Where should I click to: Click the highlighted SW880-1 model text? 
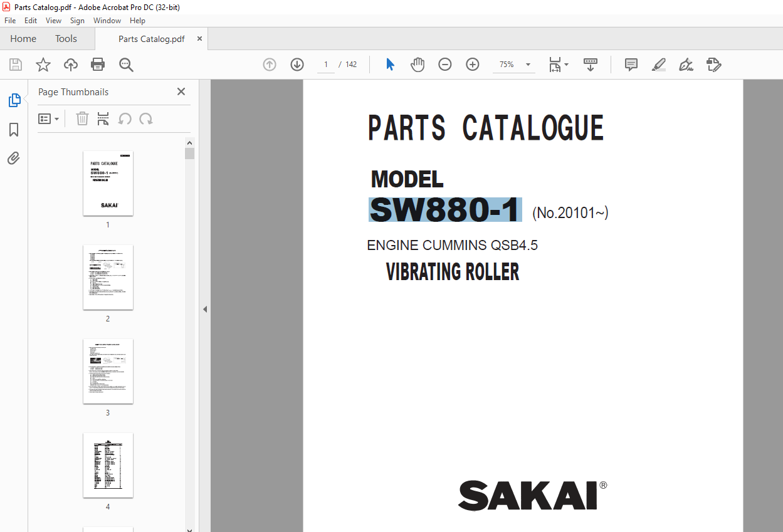pos(445,210)
